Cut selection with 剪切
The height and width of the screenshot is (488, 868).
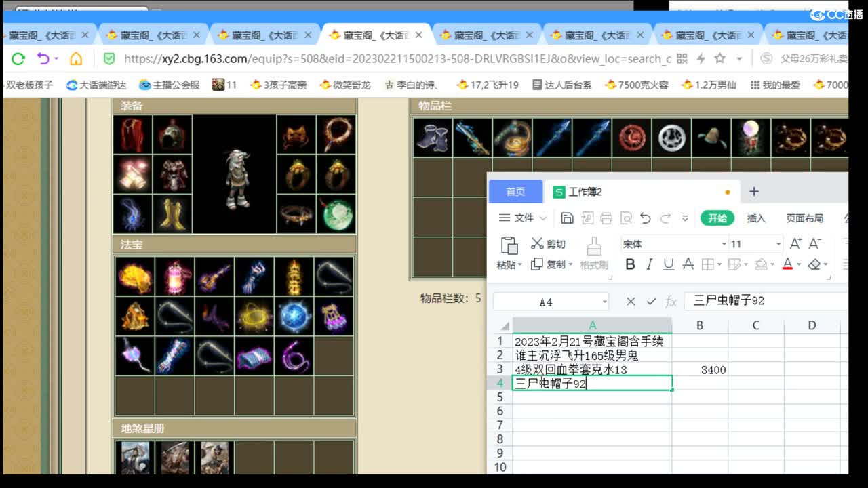point(548,244)
